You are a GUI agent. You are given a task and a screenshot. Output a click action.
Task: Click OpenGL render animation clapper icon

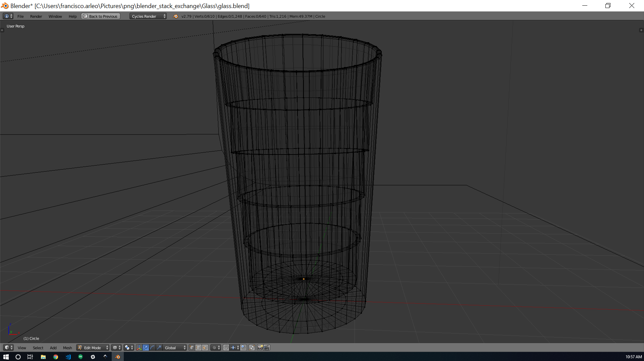pyautogui.click(x=267, y=348)
